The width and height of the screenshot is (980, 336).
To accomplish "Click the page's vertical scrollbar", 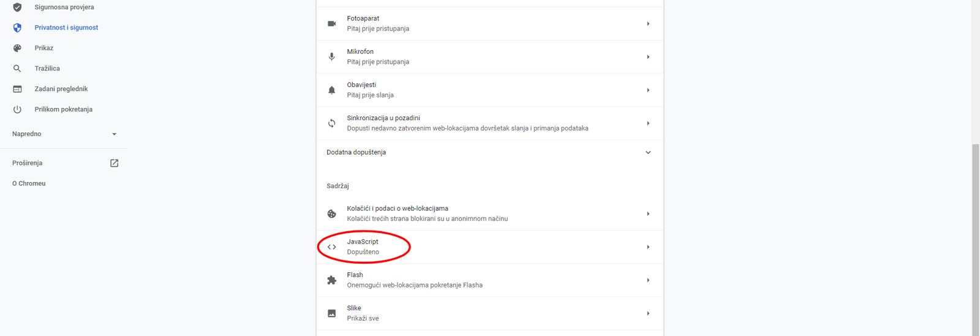I will [x=976, y=239].
